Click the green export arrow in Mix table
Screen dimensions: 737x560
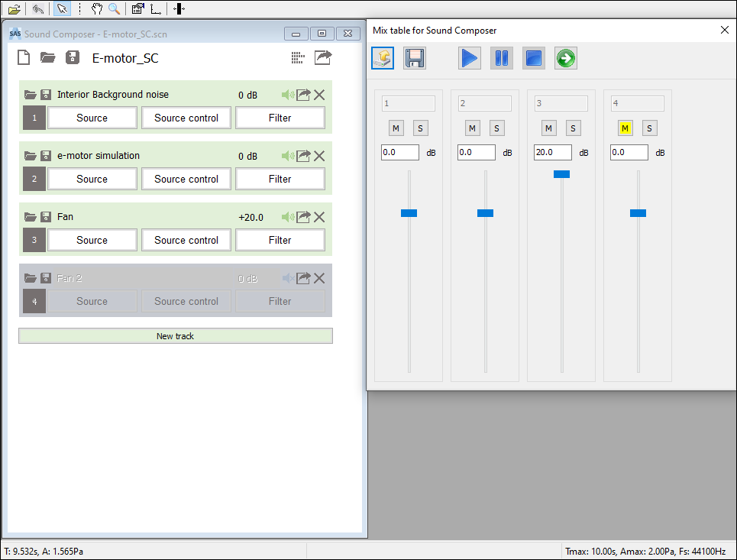click(565, 57)
